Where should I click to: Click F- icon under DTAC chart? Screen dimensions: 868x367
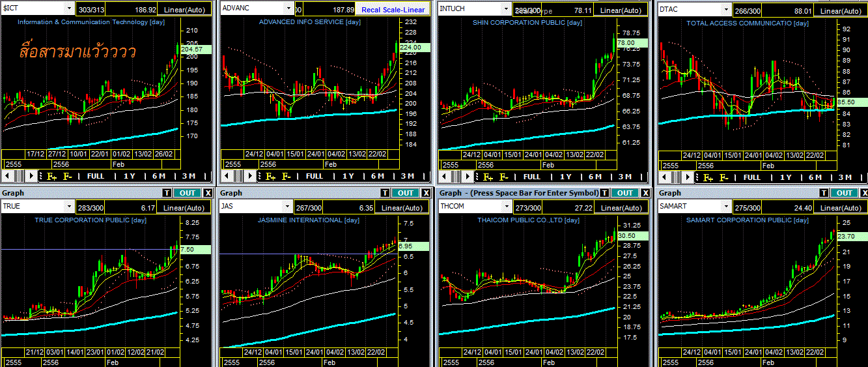[724, 177]
